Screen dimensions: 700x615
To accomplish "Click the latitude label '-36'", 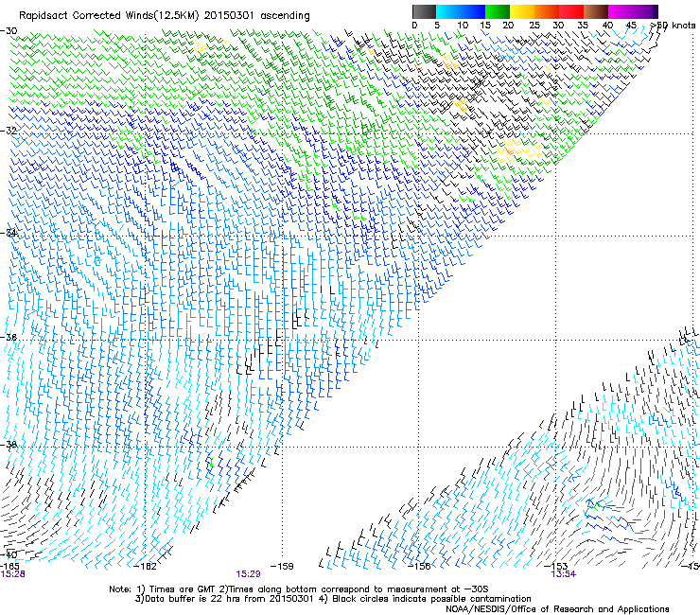I will click(9, 337).
